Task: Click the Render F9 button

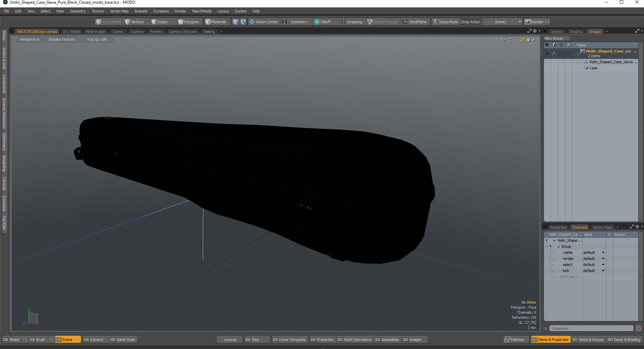Action: tap(537, 22)
